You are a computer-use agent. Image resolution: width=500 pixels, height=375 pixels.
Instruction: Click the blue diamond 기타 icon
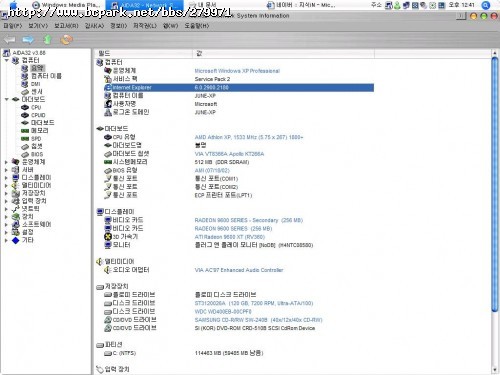(16, 240)
